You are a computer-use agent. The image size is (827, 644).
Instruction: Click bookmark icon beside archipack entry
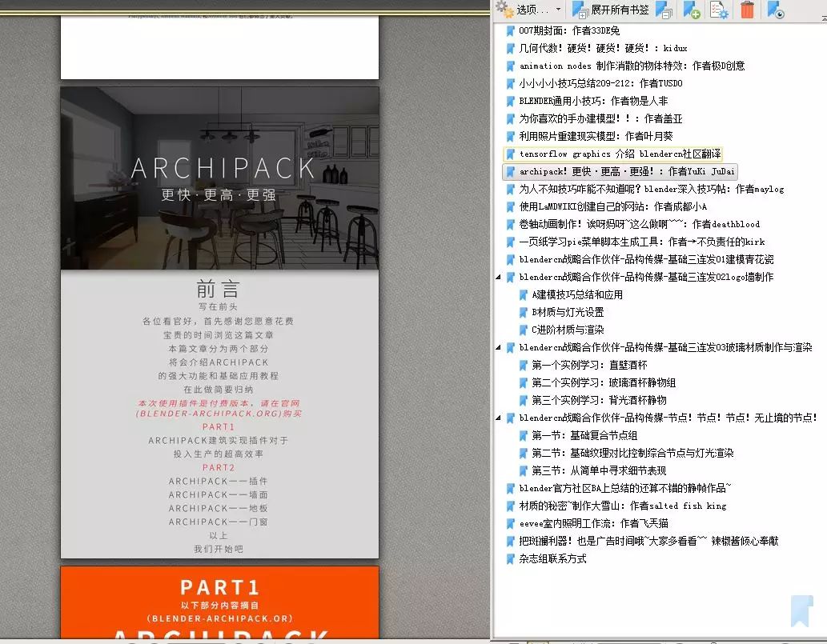pyautogui.click(x=510, y=171)
